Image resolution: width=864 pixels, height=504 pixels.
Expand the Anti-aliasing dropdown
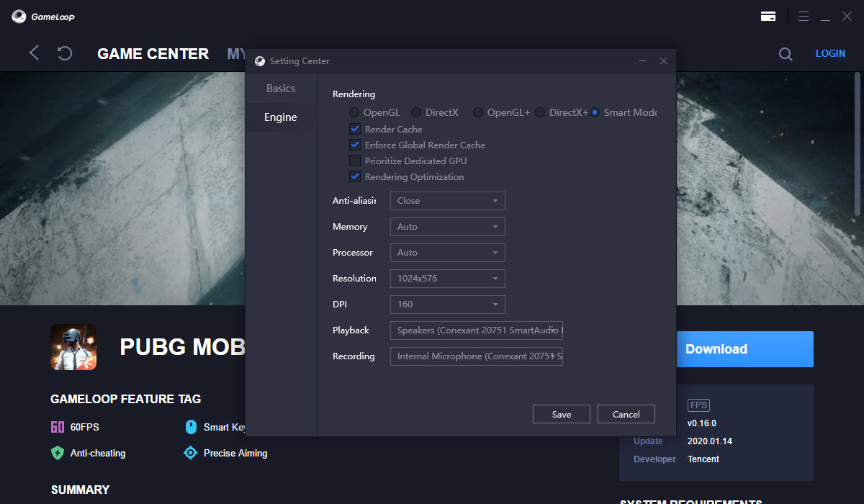click(447, 201)
